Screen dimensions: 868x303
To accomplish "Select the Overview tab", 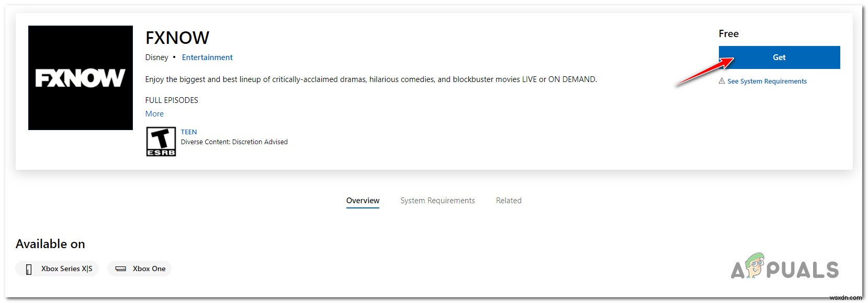I will (363, 200).
